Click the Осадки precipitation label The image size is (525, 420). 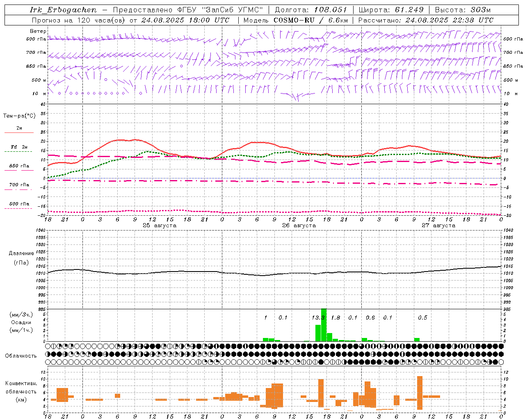[21, 322]
